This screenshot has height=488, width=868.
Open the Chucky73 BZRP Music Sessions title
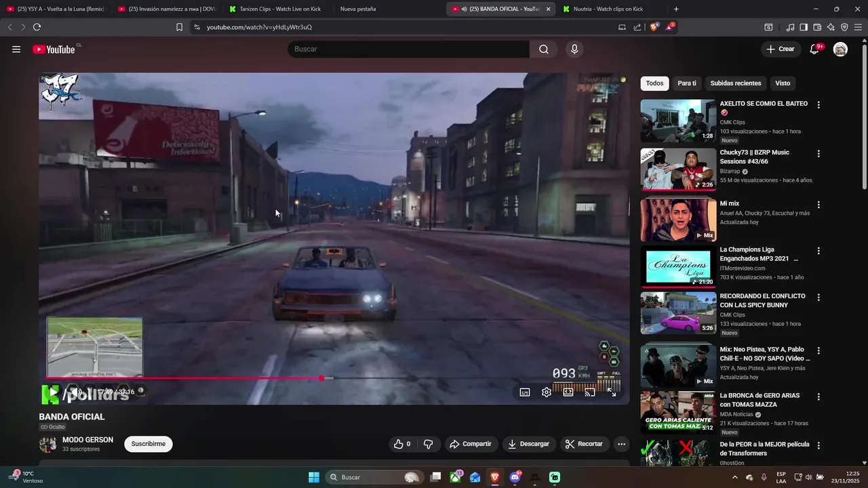[754, 157]
